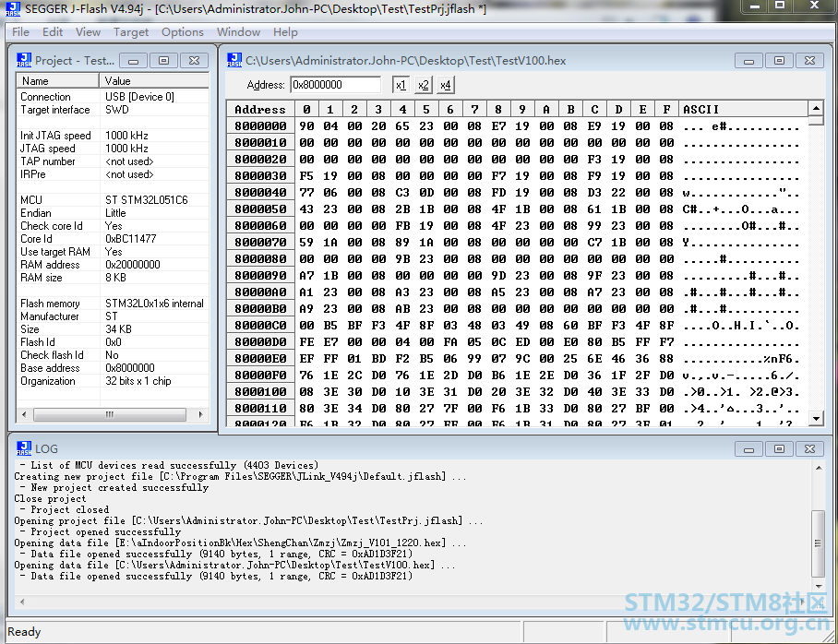Viewport: 838px width, 644px height.
Task: Minimize the TestV100.hex data window
Action: click(x=748, y=60)
